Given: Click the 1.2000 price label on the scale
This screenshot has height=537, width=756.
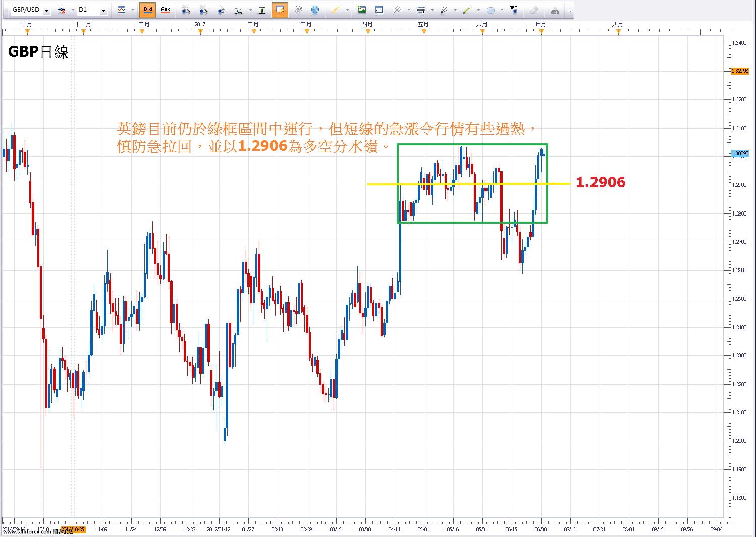Looking at the screenshot, I should point(739,441).
